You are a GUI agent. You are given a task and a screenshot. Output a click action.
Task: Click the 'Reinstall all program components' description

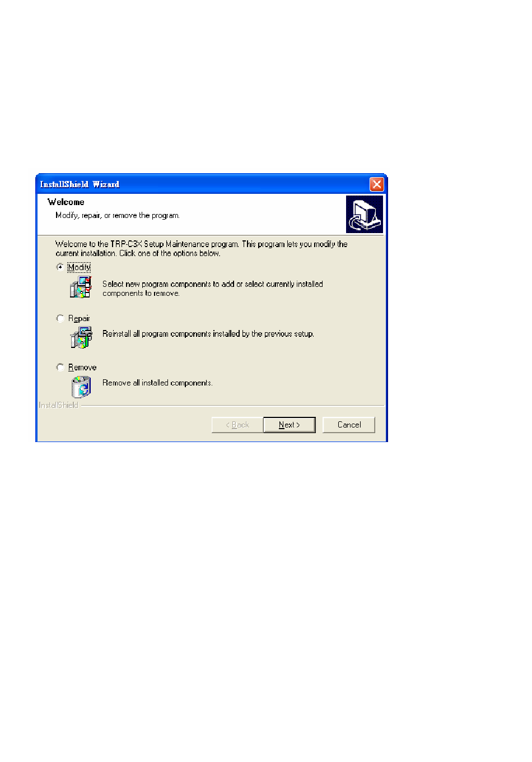[208, 333]
